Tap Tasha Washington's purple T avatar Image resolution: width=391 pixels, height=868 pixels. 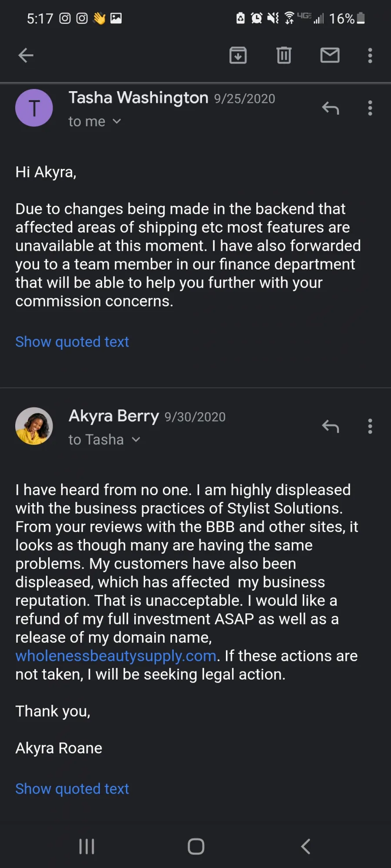tap(34, 108)
